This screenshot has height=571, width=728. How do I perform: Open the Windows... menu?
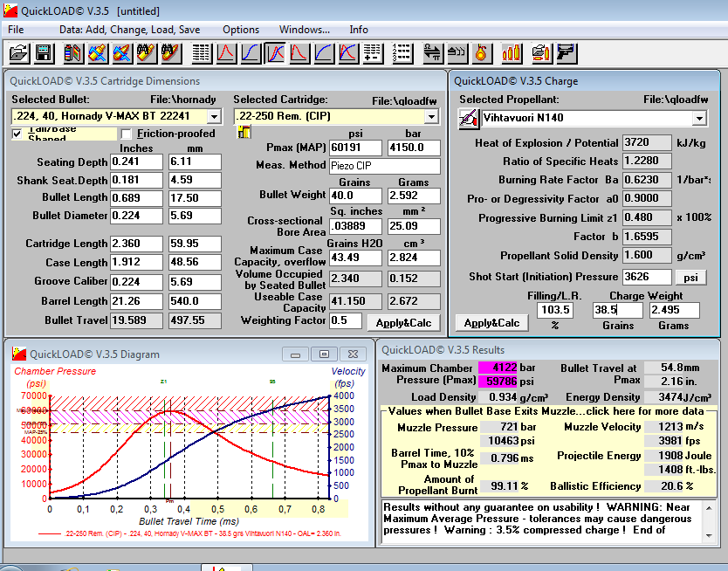[x=304, y=30]
